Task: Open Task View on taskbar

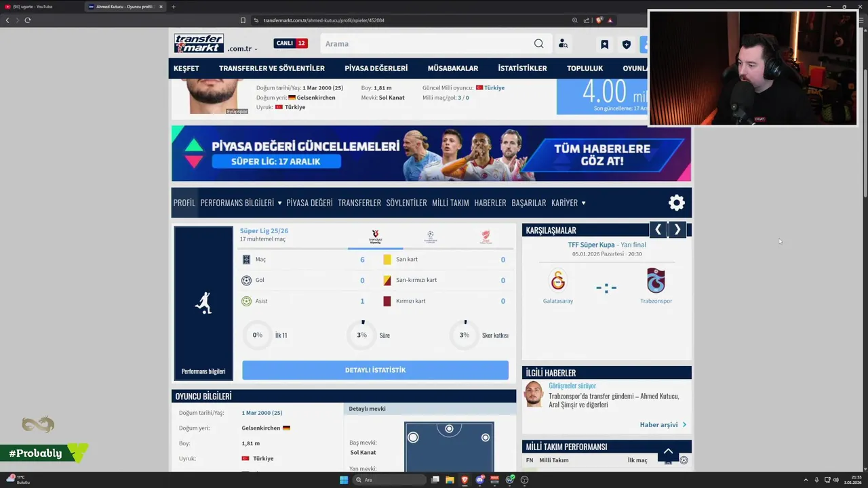Action: [435, 480]
